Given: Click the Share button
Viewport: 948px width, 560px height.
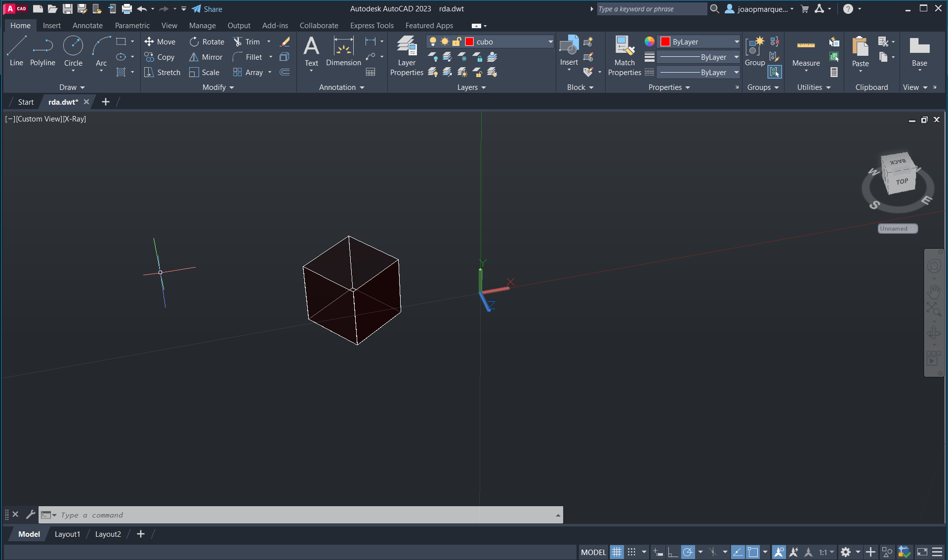Looking at the screenshot, I should pyautogui.click(x=207, y=9).
